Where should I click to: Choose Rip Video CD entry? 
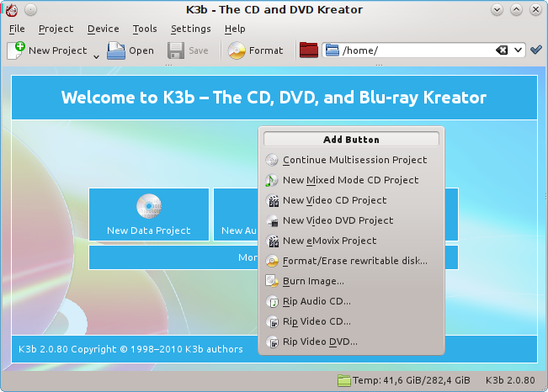pos(351,322)
